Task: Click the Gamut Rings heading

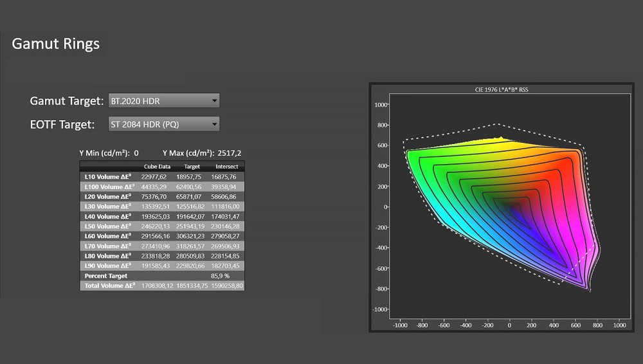Action: click(56, 44)
